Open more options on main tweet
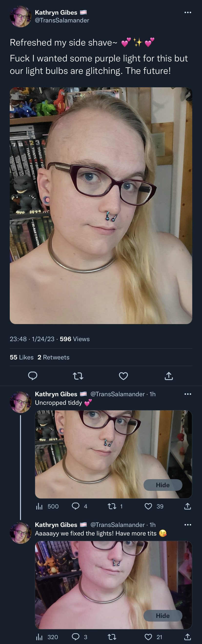This screenshot has height=644, width=202. click(188, 12)
